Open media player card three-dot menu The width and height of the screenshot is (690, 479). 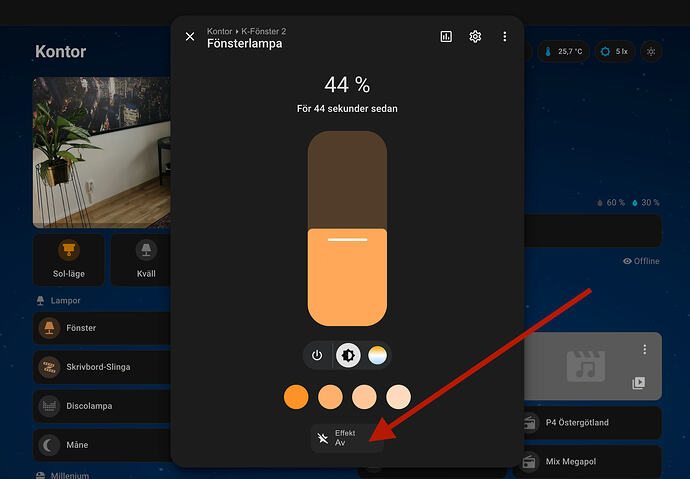[644, 350]
